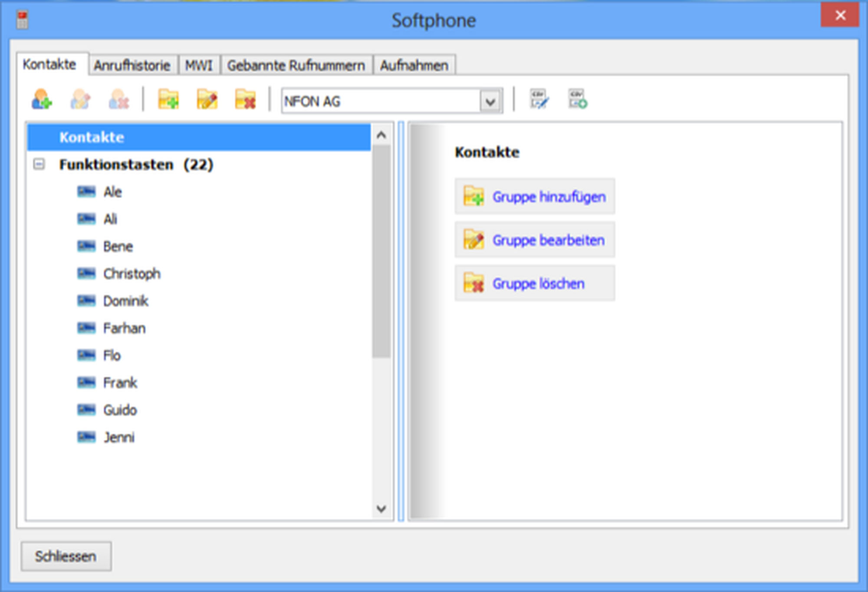The image size is (868, 592).
Task: Click the add contact toolbar icon
Action: click(x=42, y=99)
